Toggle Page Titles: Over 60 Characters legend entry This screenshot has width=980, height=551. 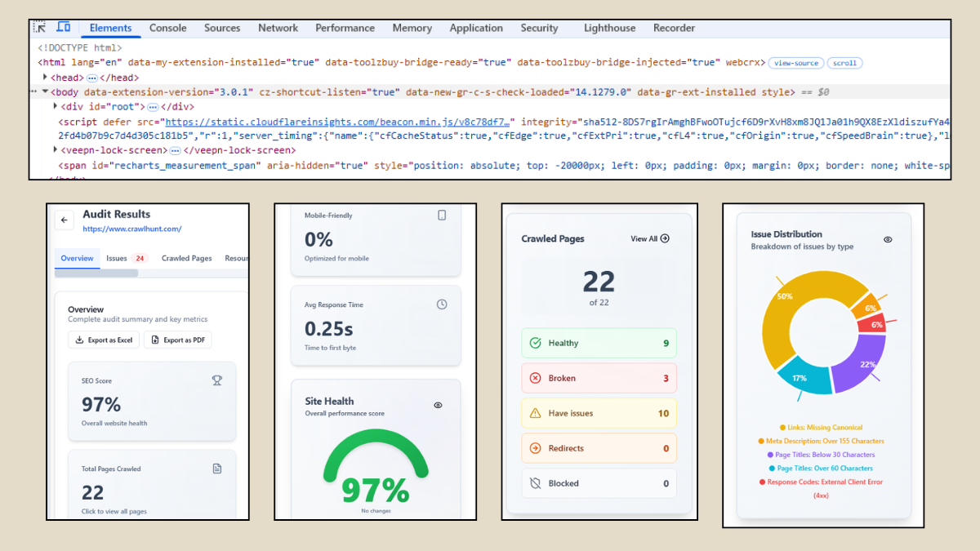(821, 469)
